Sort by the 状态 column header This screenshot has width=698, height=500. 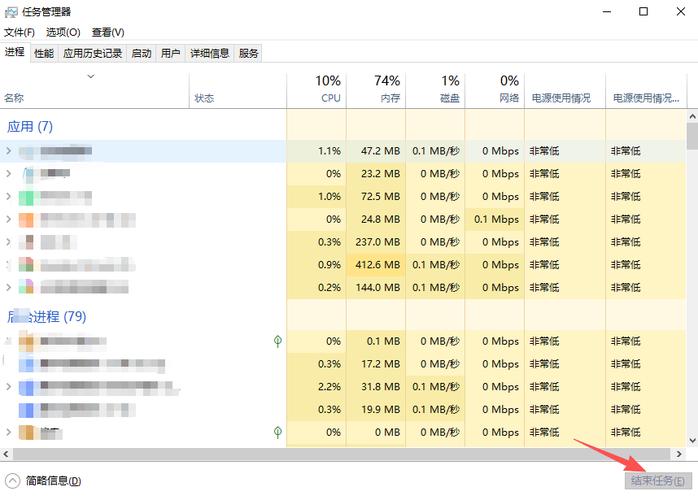tap(238, 89)
